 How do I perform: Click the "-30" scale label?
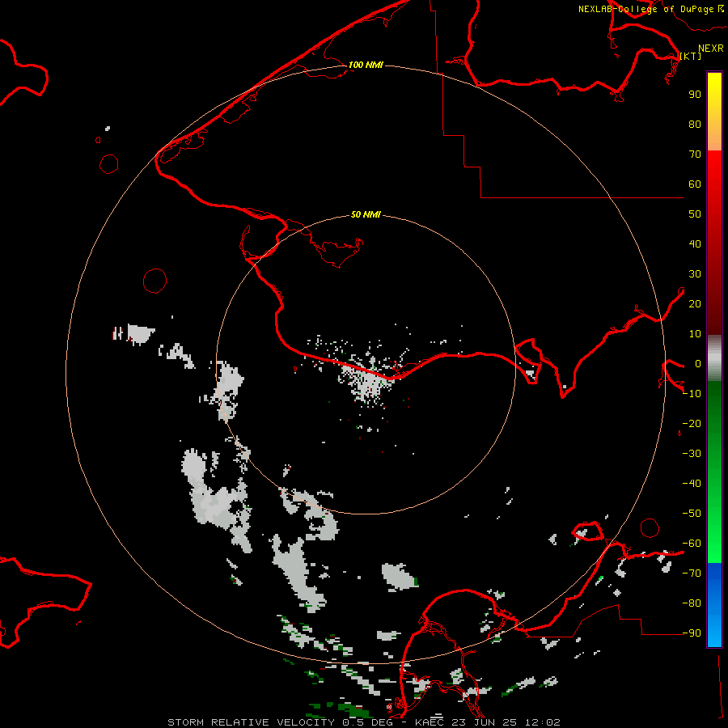(692, 454)
